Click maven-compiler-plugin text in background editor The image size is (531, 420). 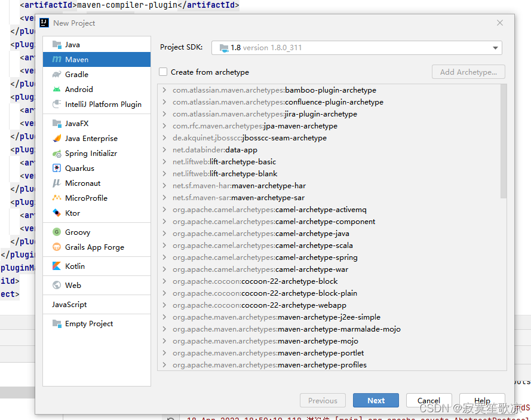click(127, 5)
